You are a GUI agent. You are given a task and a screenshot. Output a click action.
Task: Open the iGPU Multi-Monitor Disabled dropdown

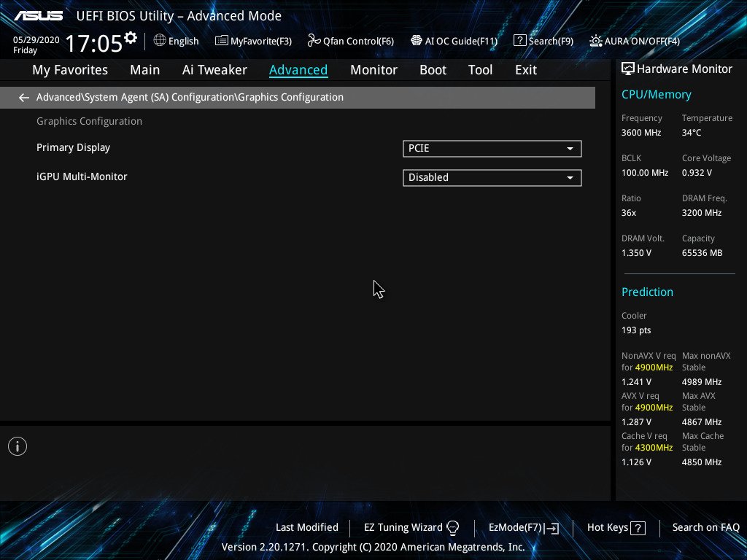coord(492,178)
